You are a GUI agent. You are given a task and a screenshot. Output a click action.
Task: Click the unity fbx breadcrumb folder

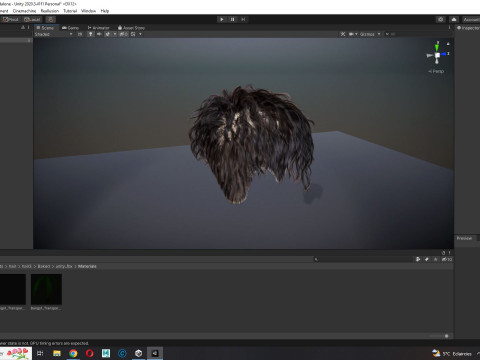(x=64, y=266)
